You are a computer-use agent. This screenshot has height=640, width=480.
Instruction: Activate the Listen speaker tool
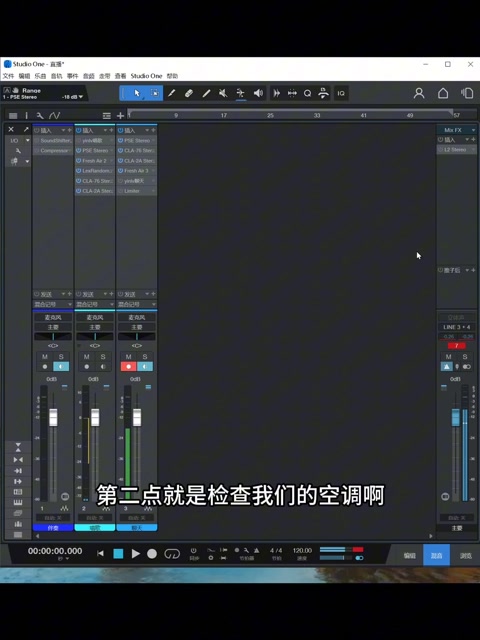tap(258, 93)
